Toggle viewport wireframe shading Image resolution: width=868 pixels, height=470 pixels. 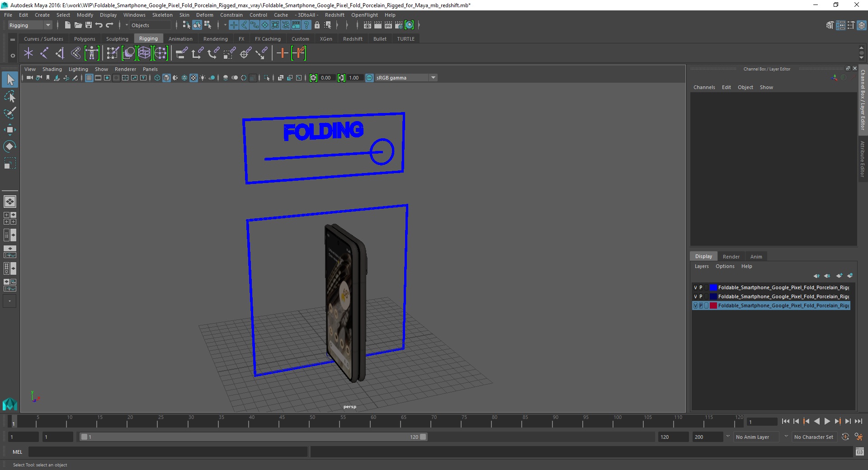[x=157, y=78]
